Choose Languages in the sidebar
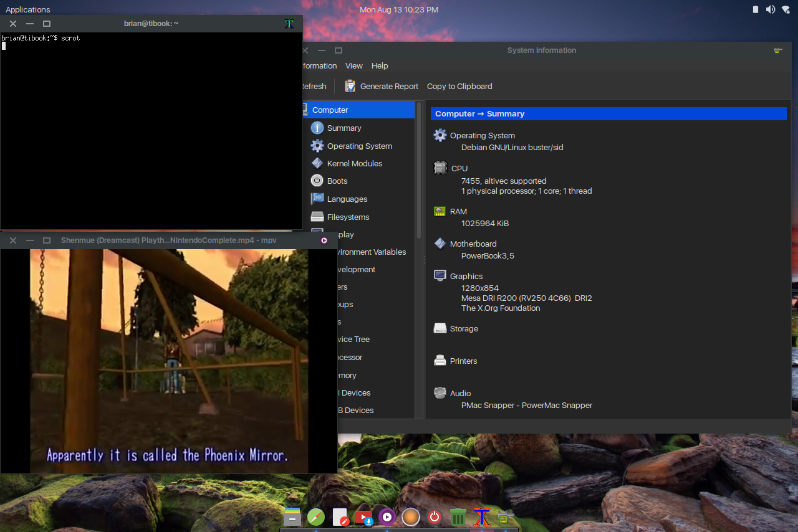 click(347, 199)
